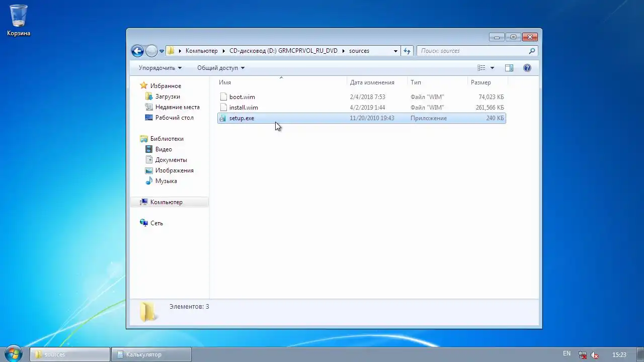
Task: Click the folder icon in address bar
Action: (171, 51)
